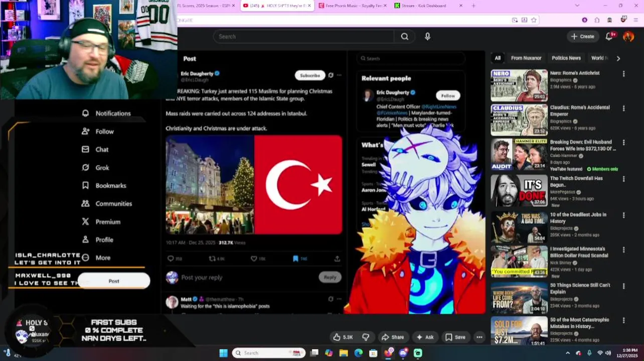This screenshot has height=361, width=644.
Task: Open Task View on the taskbar
Action: [x=314, y=353]
